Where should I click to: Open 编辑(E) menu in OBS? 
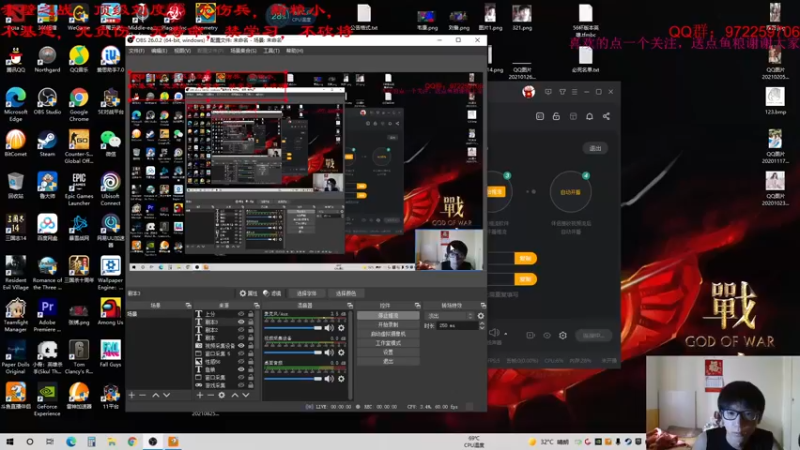click(x=159, y=51)
